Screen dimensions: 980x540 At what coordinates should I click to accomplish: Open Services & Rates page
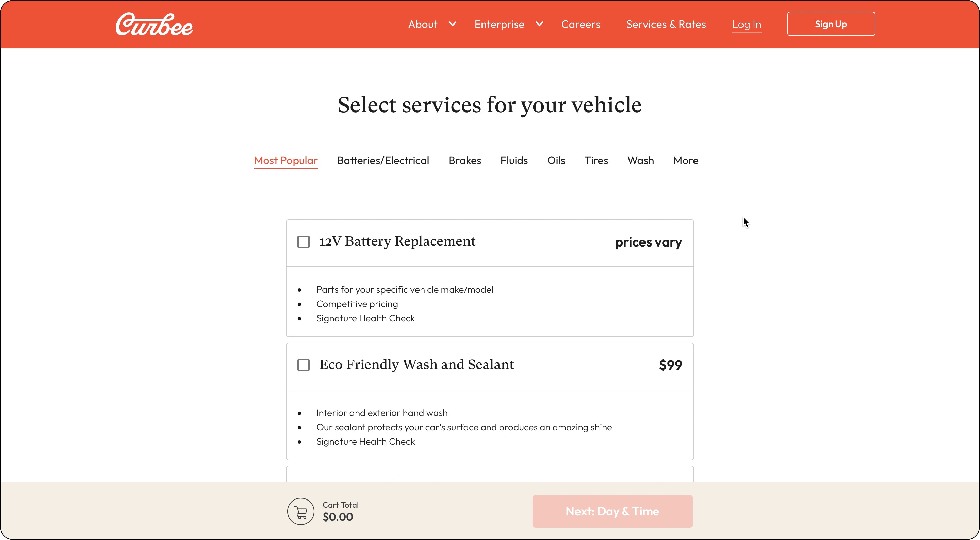click(666, 25)
